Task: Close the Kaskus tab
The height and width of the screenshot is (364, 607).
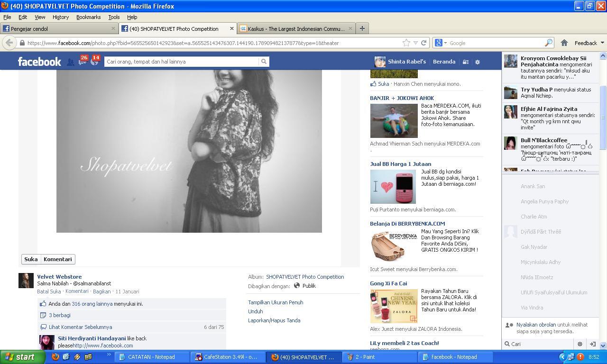Action: click(x=350, y=28)
